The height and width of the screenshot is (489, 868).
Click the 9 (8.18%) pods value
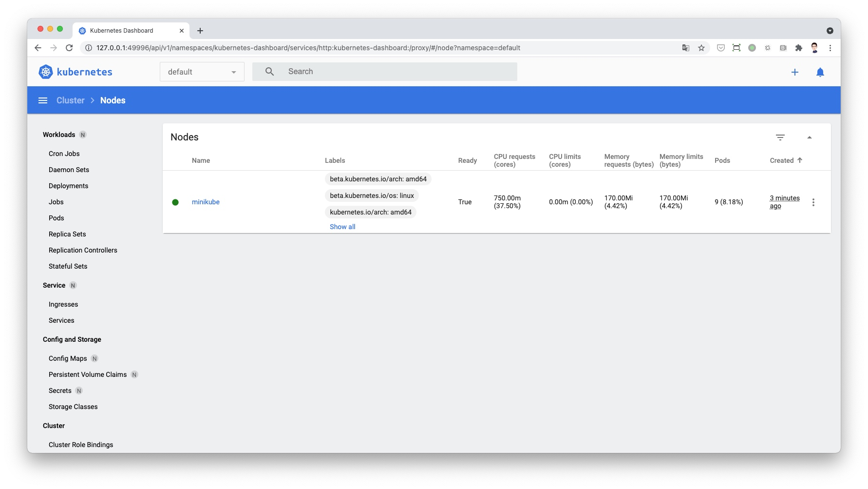point(729,202)
